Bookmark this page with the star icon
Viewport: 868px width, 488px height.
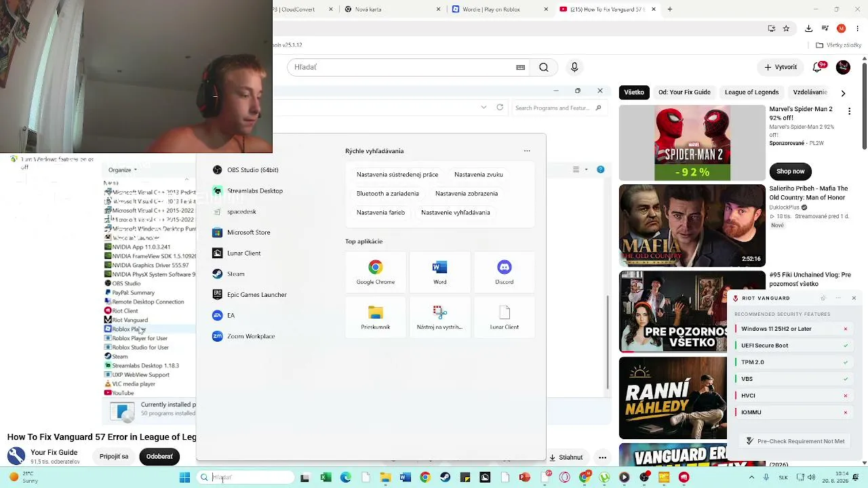(787, 28)
